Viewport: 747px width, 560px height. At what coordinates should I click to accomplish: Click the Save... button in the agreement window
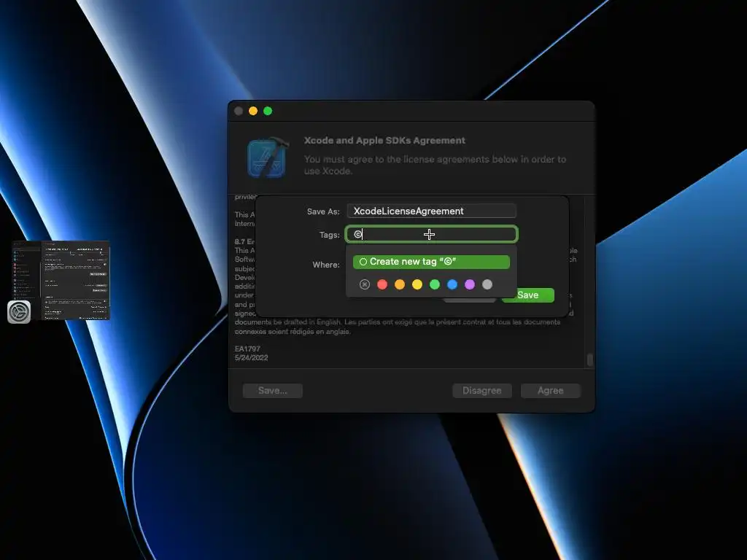273,391
